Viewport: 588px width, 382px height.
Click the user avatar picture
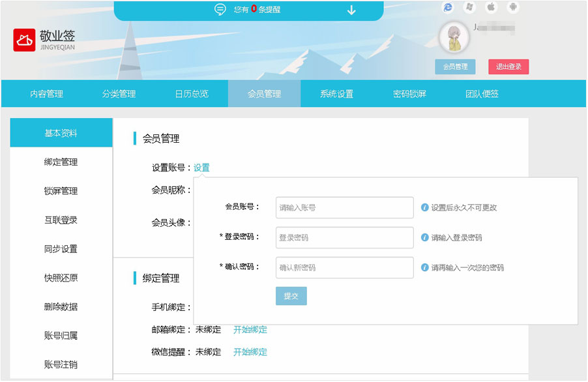[x=454, y=38]
